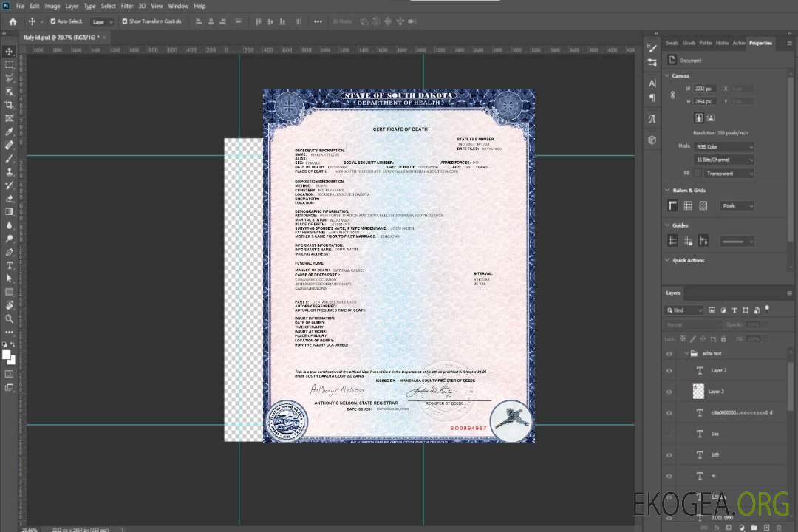Open the Image menu
Image resolution: width=798 pixels, height=532 pixels.
coord(52,6)
